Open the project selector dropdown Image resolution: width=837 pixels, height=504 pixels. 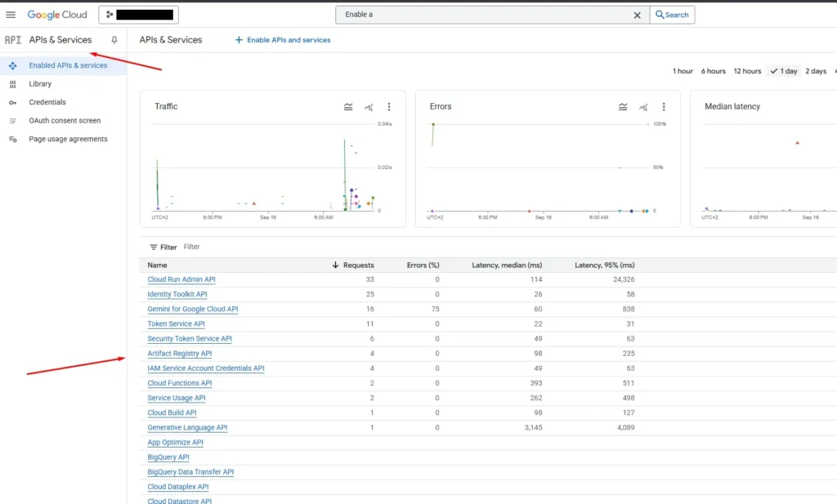coord(139,15)
